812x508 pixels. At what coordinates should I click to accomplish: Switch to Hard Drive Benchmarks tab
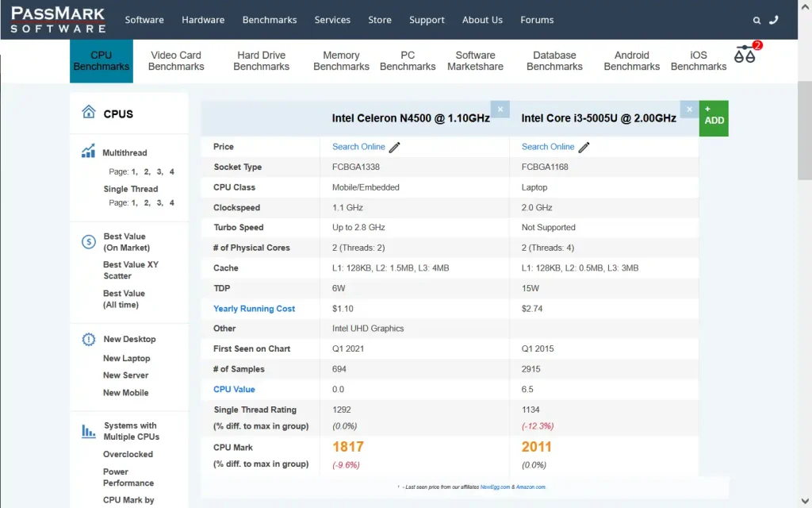tap(261, 61)
